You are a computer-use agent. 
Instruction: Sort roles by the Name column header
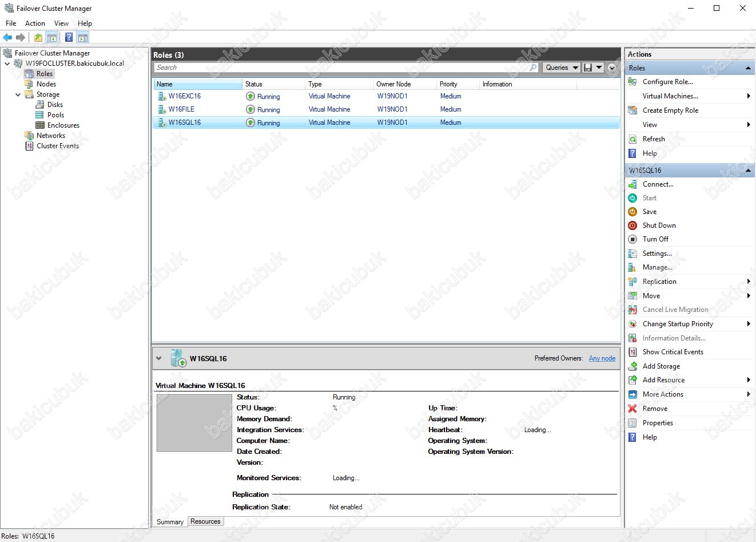point(198,84)
